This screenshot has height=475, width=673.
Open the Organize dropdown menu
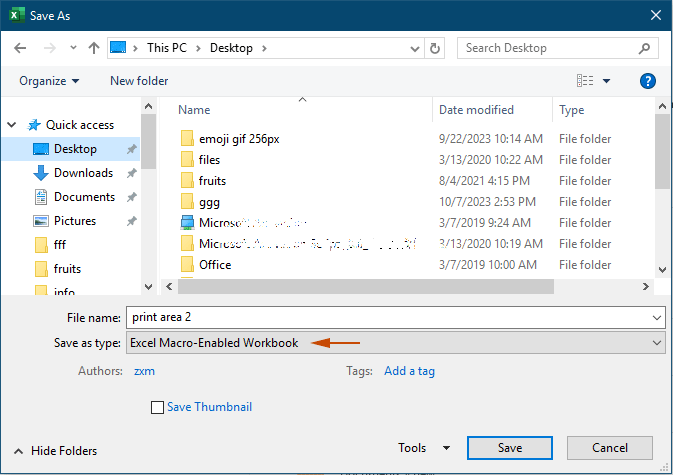coord(49,81)
